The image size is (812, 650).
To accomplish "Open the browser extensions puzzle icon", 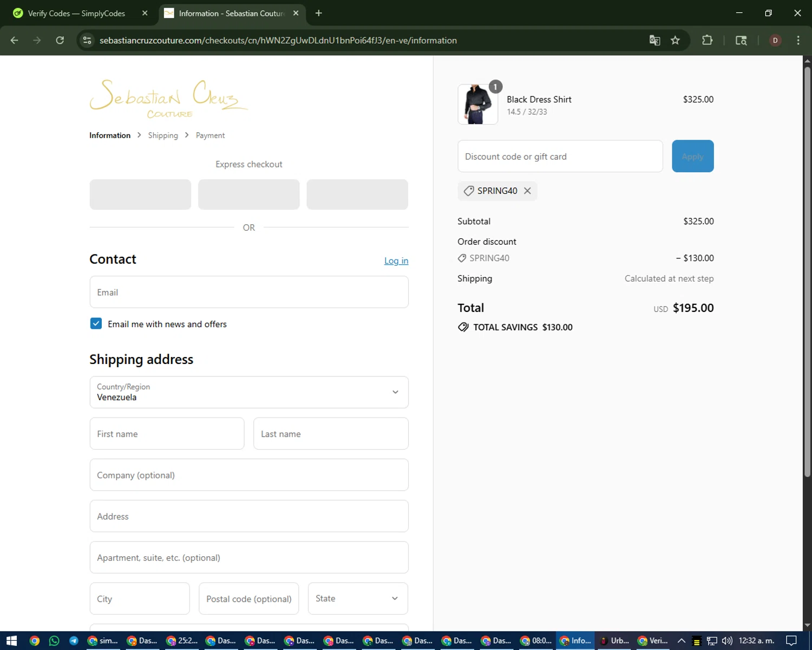I will [707, 40].
